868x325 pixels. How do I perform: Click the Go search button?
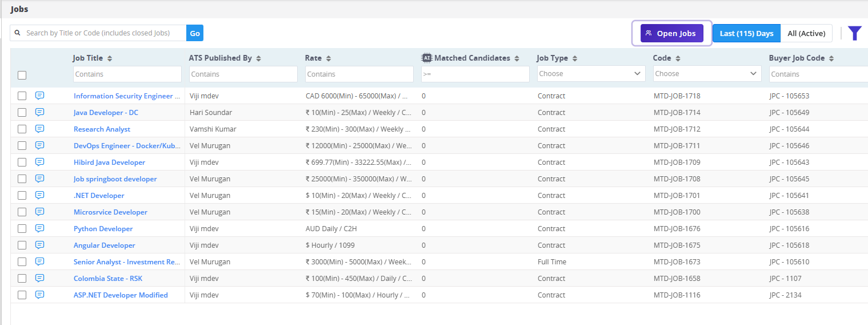[x=195, y=33]
